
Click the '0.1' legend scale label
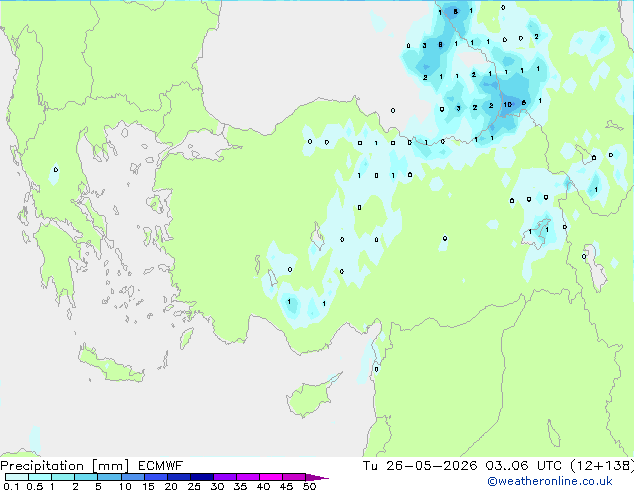(12, 486)
